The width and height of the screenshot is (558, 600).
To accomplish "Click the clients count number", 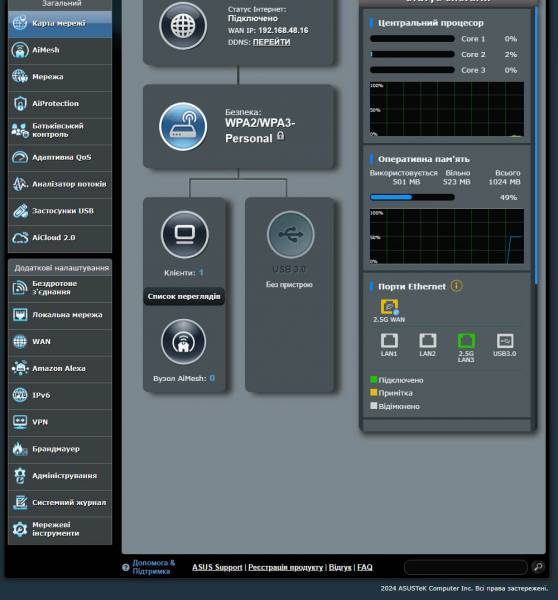I will (x=201, y=272).
